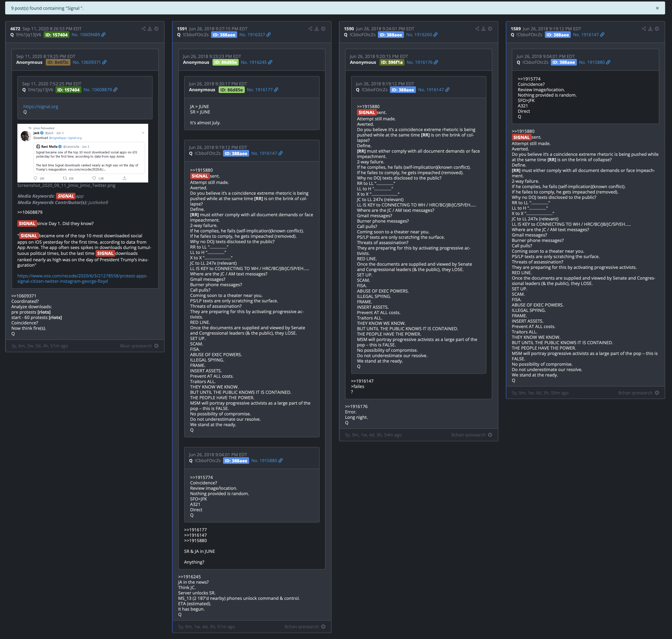Click chain-link icon beside No. 1916245
This screenshot has height=639, width=672.
pos(270,62)
